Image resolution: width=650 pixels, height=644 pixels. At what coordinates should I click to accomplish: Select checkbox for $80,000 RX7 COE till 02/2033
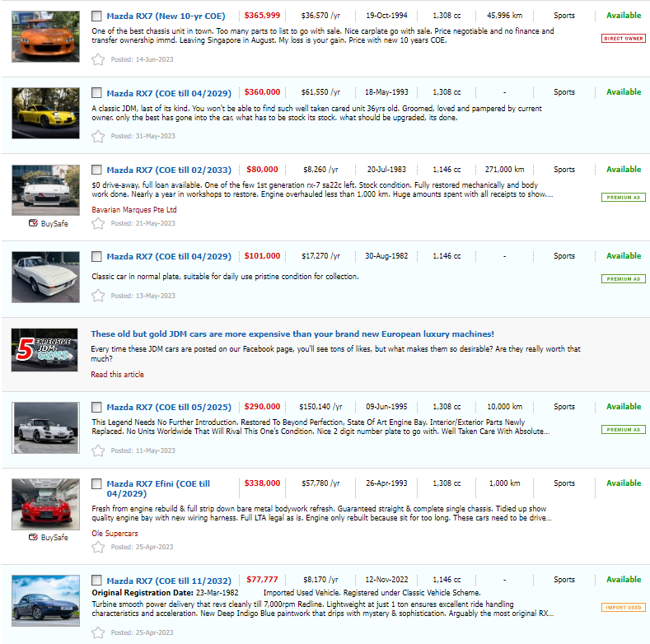(97, 170)
